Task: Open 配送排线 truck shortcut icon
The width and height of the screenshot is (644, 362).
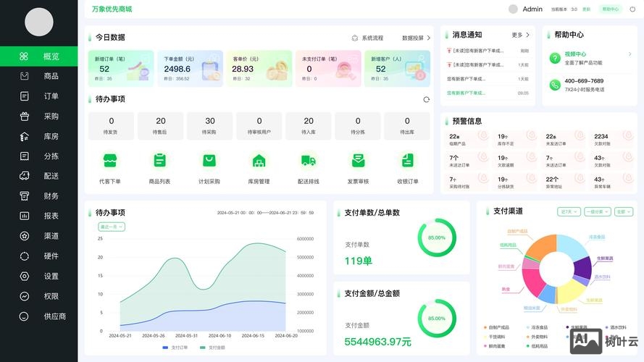Action: pos(309,161)
